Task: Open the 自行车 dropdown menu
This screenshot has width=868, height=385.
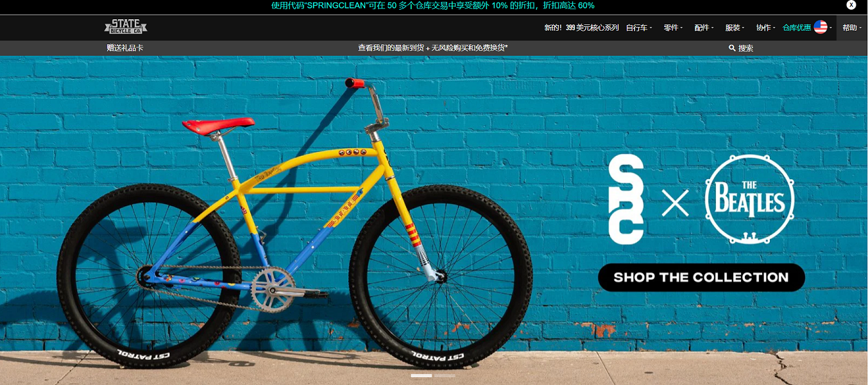Action: click(639, 28)
